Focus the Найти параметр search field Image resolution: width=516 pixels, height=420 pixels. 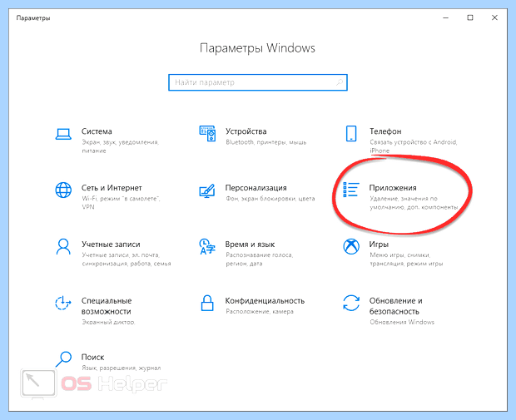(258, 82)
